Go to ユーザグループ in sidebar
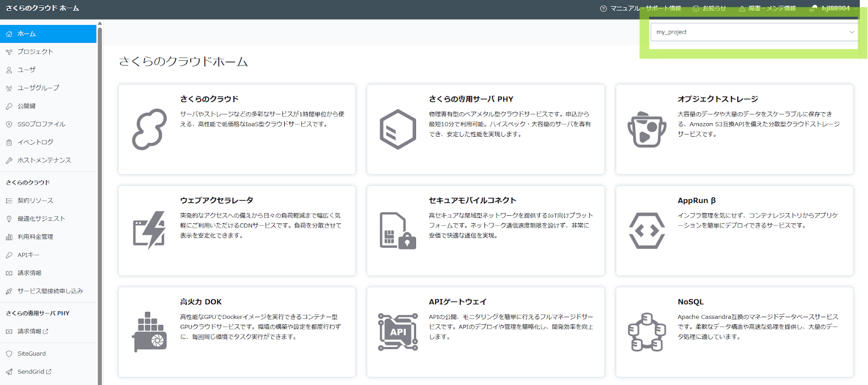Viewport: 868px width, 385px height. click(x=38, y=88)
